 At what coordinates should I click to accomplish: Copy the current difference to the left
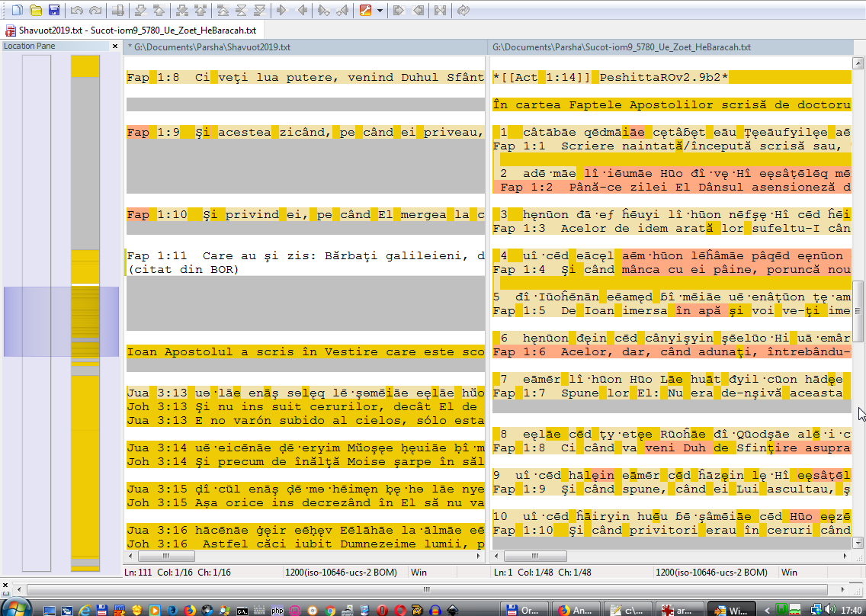(x=302, y=10)
